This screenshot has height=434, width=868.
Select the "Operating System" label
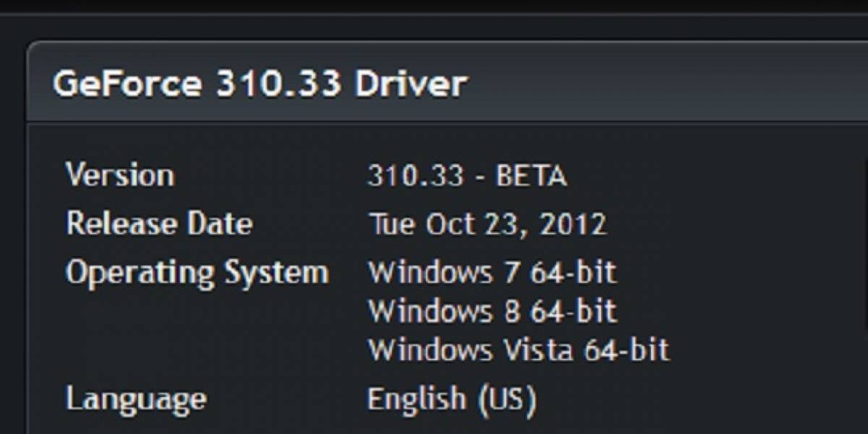click(x=197, y=273)
